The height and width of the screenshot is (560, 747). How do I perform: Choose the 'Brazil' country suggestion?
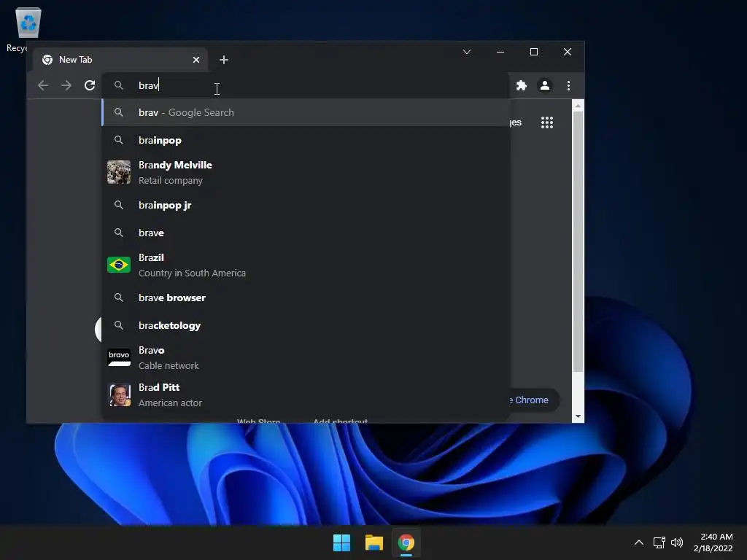pos(306,265)
